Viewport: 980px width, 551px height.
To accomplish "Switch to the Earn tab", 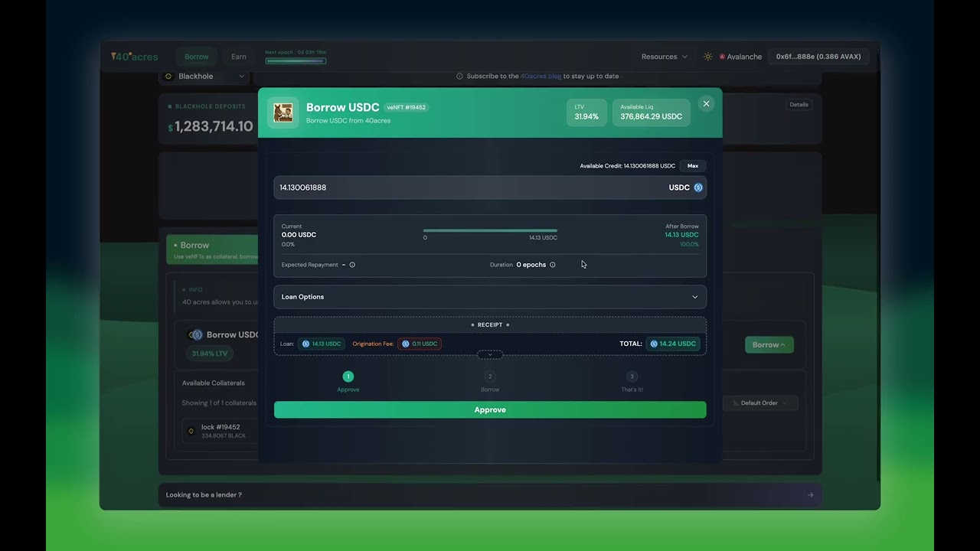I will tap(239, 57).
